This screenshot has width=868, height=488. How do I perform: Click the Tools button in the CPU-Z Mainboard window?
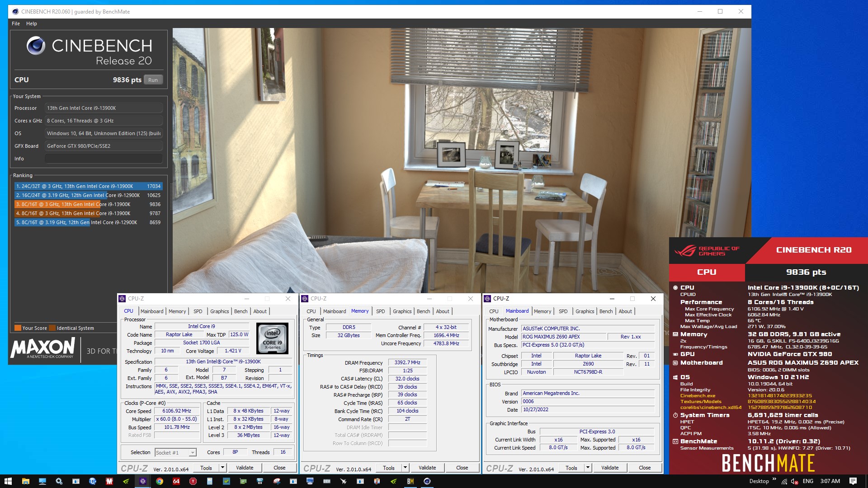(x=571, y=468)
